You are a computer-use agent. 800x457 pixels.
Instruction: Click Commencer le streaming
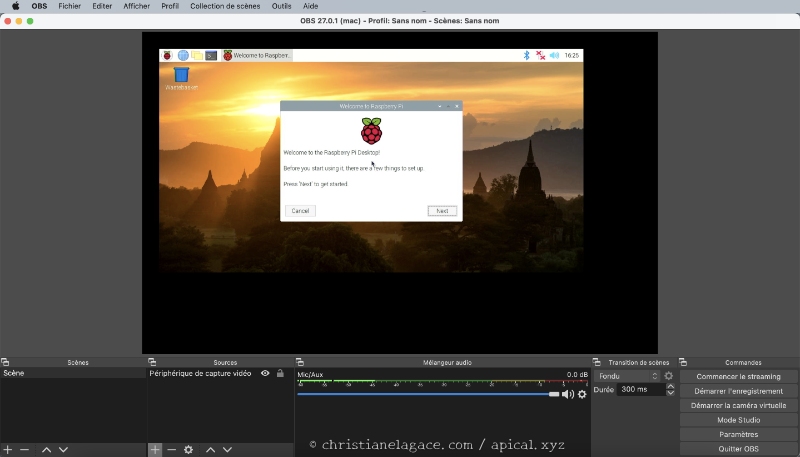click(738, 376)
